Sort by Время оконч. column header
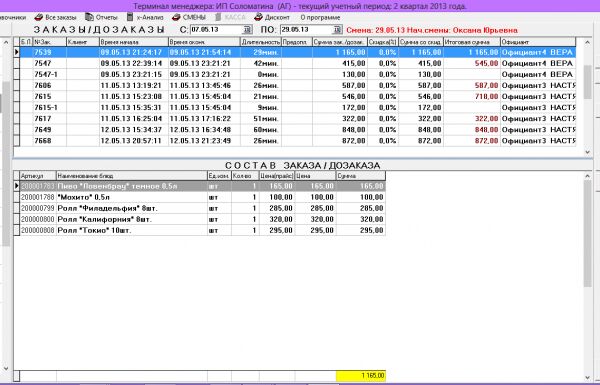 click(204, 42)
